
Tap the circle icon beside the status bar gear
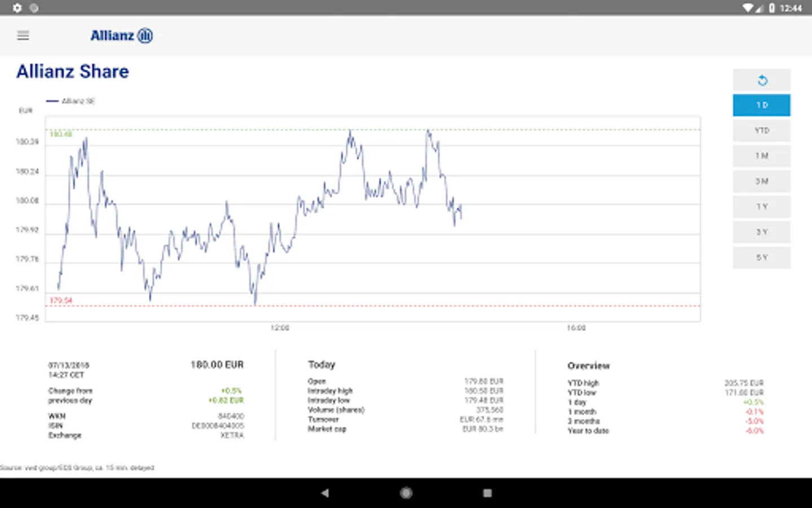tap(34, 8)
